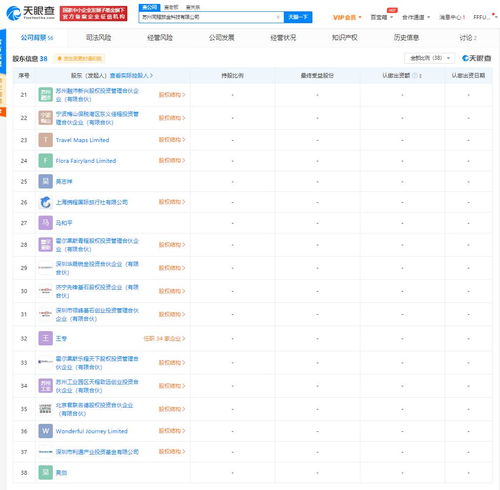
Task: Click the company logo in row 37
Action: point(45,452)
